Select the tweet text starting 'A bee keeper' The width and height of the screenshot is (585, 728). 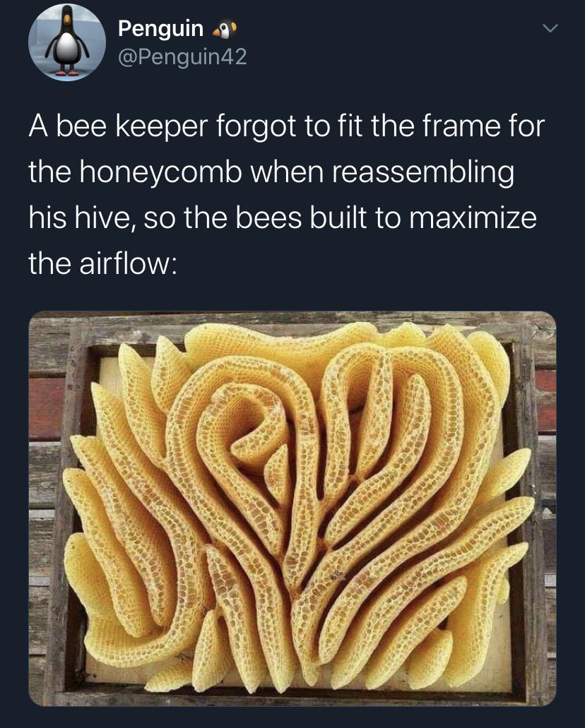point(286,194)
